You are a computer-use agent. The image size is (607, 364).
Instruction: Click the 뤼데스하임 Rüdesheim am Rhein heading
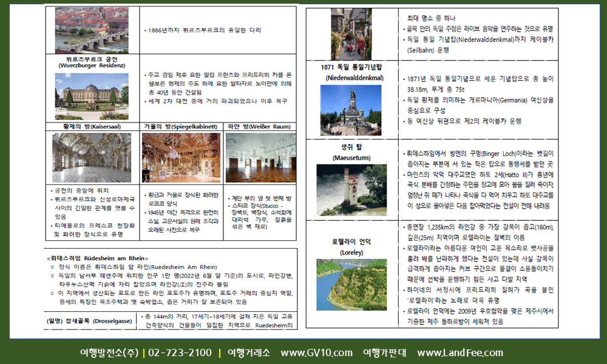pos(98,258)
